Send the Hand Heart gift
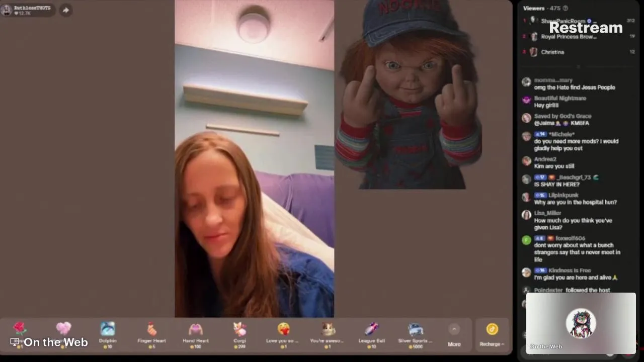The image size is (644, 362). 196,334
